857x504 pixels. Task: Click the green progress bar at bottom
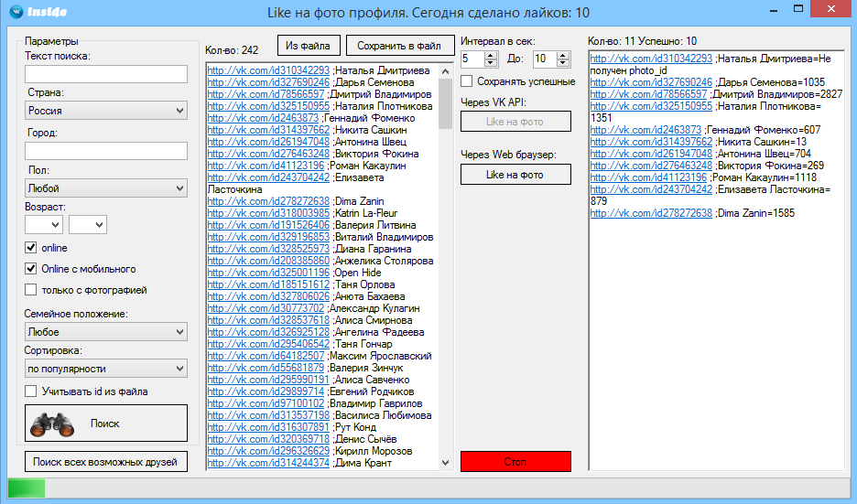click(27, 488)
